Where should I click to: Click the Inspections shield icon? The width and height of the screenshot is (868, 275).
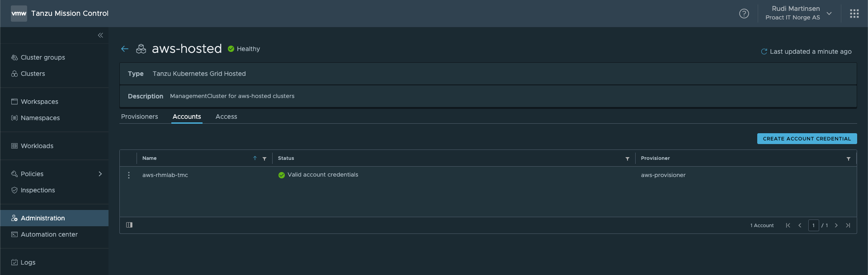[x=14, y=190]
